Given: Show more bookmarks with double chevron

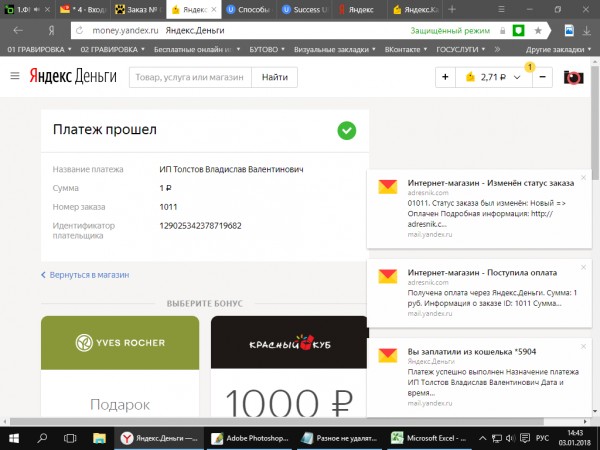Looking at the screenshot, I should [497, 49].
